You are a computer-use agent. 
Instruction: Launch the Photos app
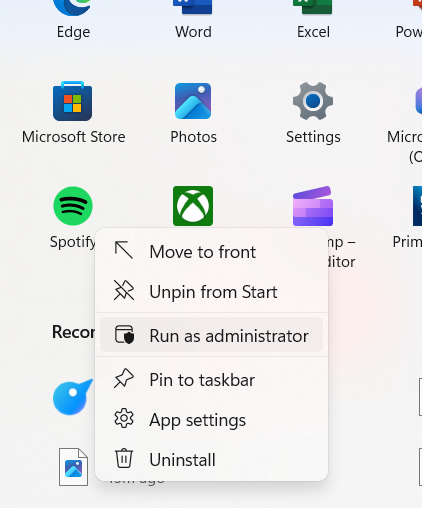point(193,101)
